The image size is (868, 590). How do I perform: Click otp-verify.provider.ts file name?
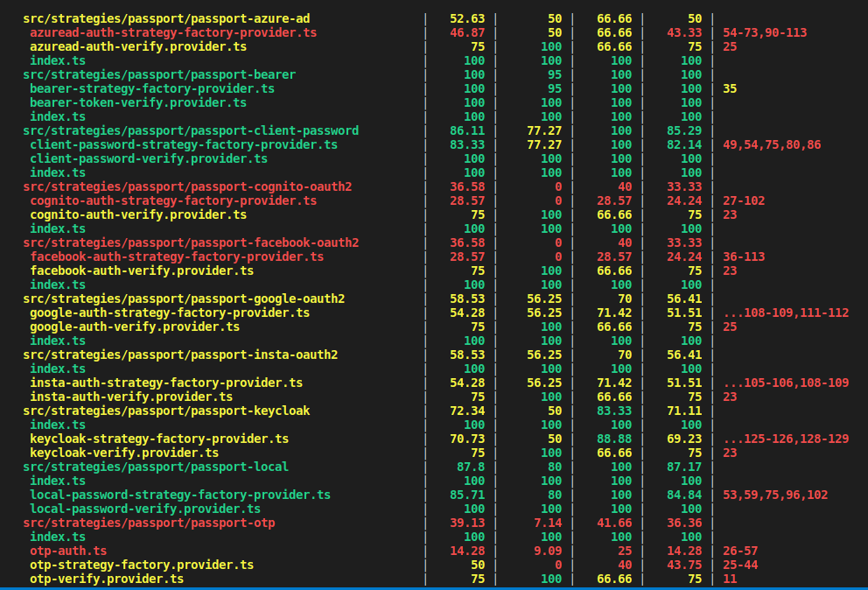(107, 579)
